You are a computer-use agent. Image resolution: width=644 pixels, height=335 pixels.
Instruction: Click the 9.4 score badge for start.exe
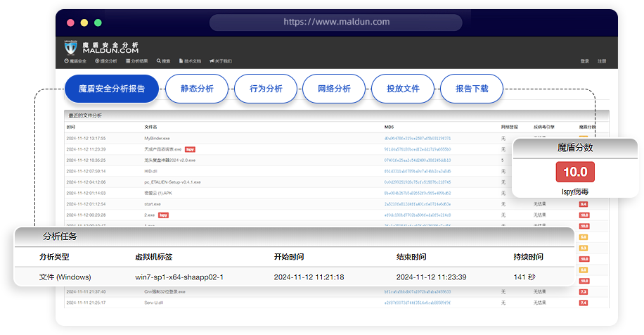(584, 204)
